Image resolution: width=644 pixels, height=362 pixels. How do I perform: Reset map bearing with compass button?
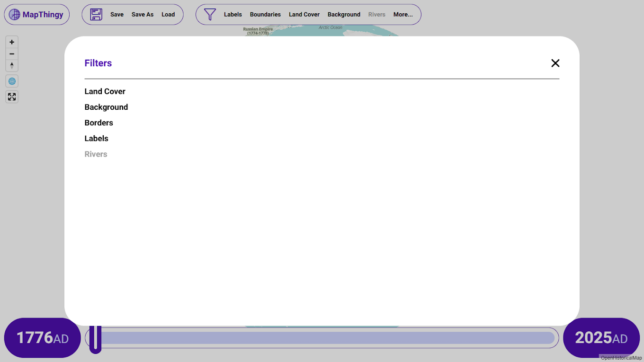click(x=12, y=66)
